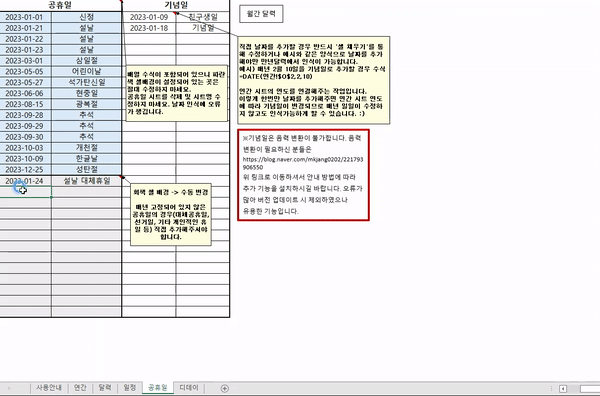Image resolution: width=600 pixels, height=396 pixels.
Task: Select date cell 2023-01-21
Action: point(25,28)
